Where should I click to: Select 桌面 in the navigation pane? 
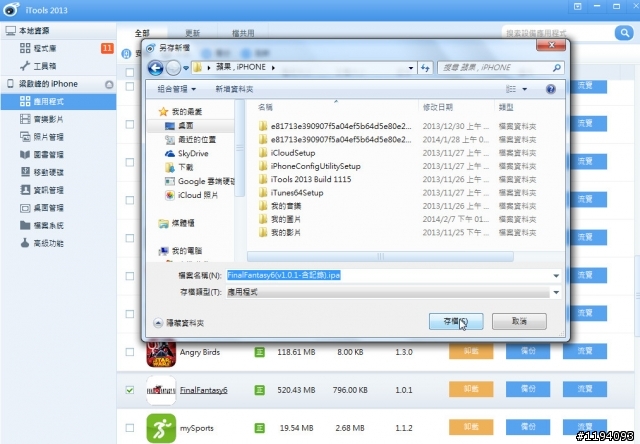[x=179, y=126]
